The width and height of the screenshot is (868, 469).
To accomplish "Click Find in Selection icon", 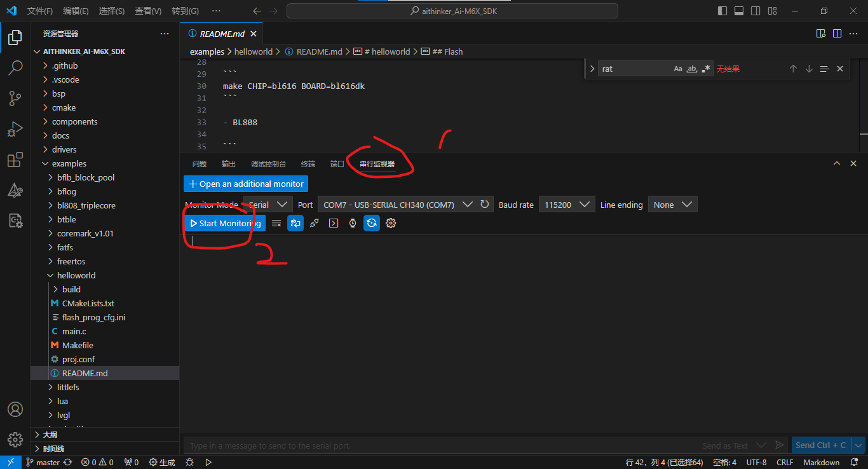I will point(824,69).
